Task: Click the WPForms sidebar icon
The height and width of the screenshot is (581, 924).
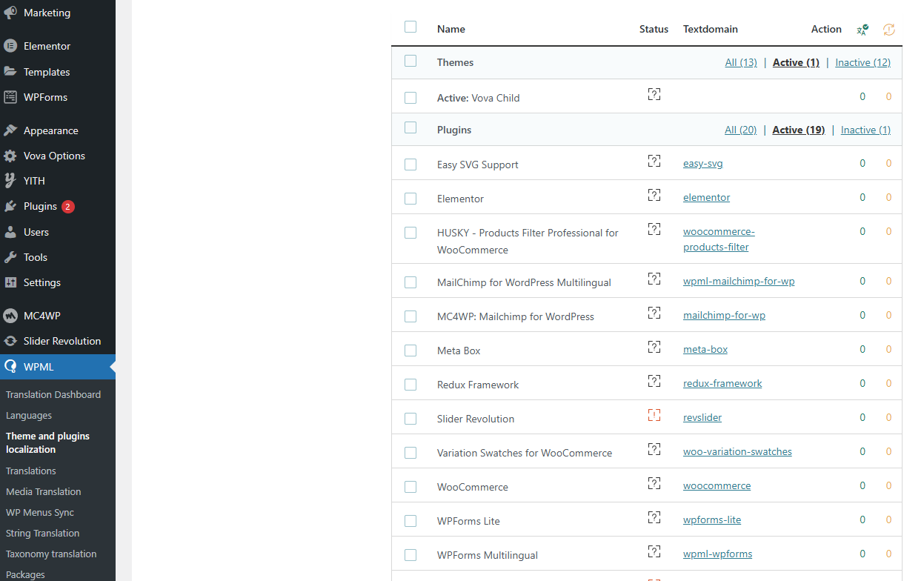Action: [x=10, y=97]
